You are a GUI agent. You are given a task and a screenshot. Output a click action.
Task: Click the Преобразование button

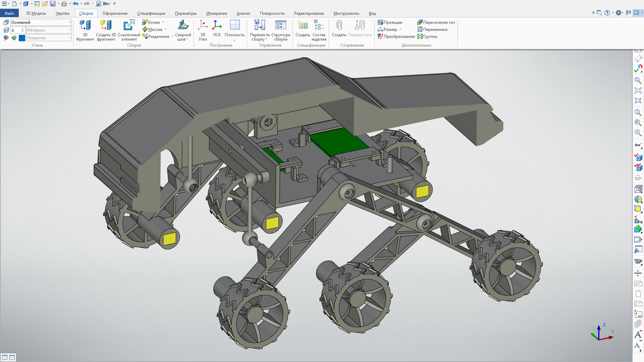click(x=396, y=36)
